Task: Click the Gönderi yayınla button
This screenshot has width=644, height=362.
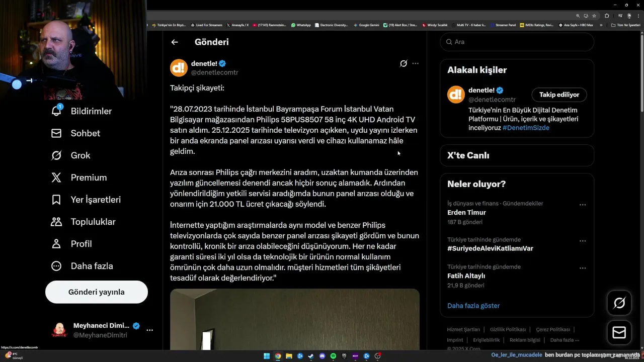Action: point(97,292)
